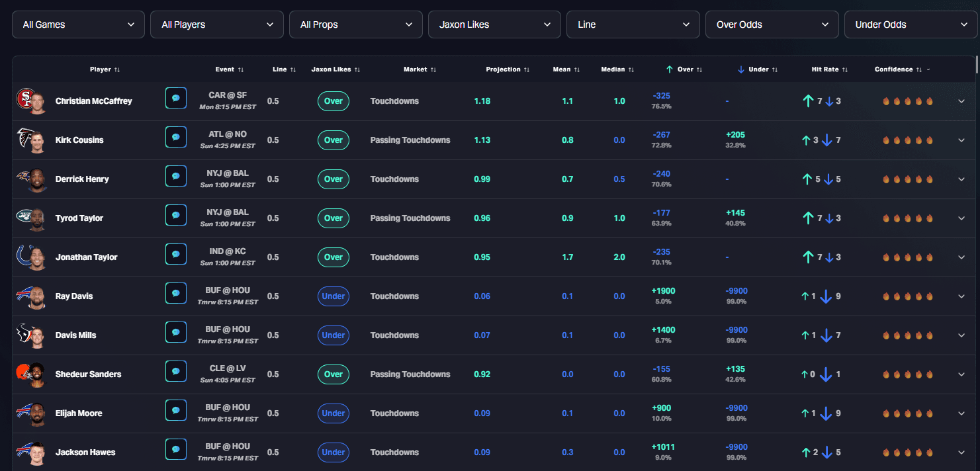980x471 pixels.
Task: Click Elijah Moore player name
Action: (x=79, y=413)
